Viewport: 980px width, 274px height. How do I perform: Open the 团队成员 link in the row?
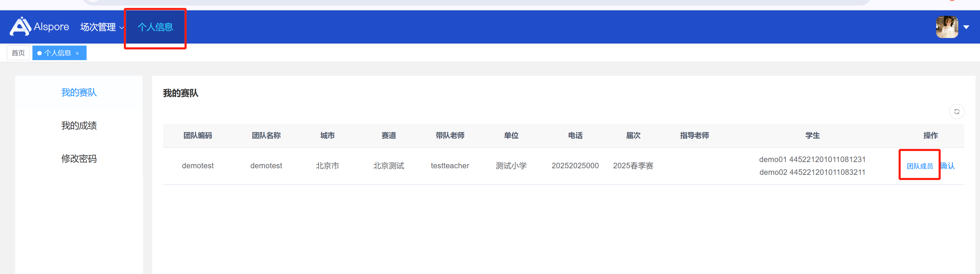coord(920,166)
